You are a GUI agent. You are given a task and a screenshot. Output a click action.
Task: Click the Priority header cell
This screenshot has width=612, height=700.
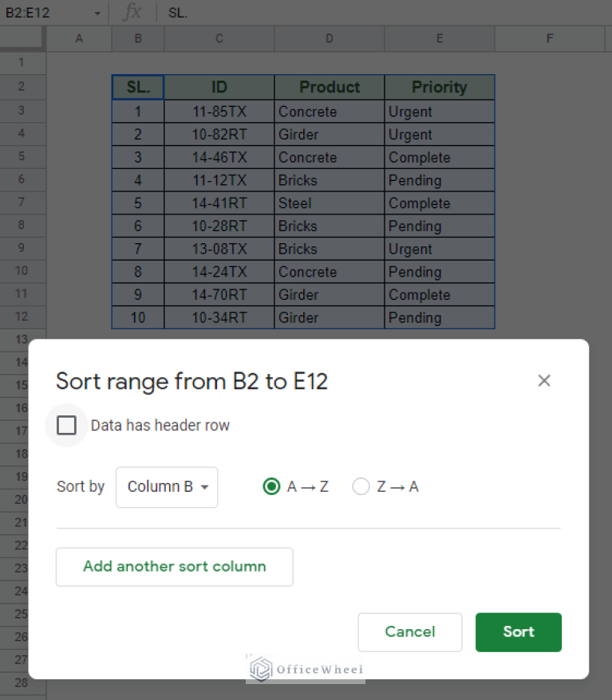click(439, 88)
